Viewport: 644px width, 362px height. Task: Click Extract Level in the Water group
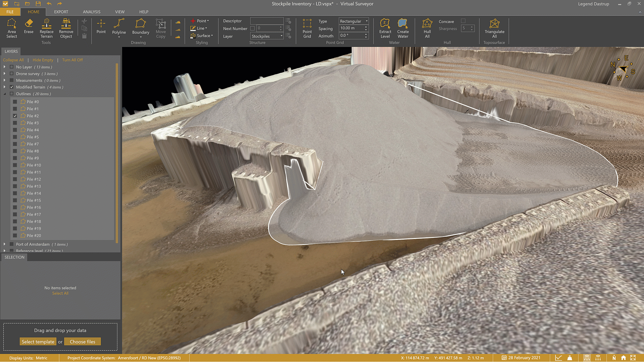pyautogui.click(x=385, y=28)
